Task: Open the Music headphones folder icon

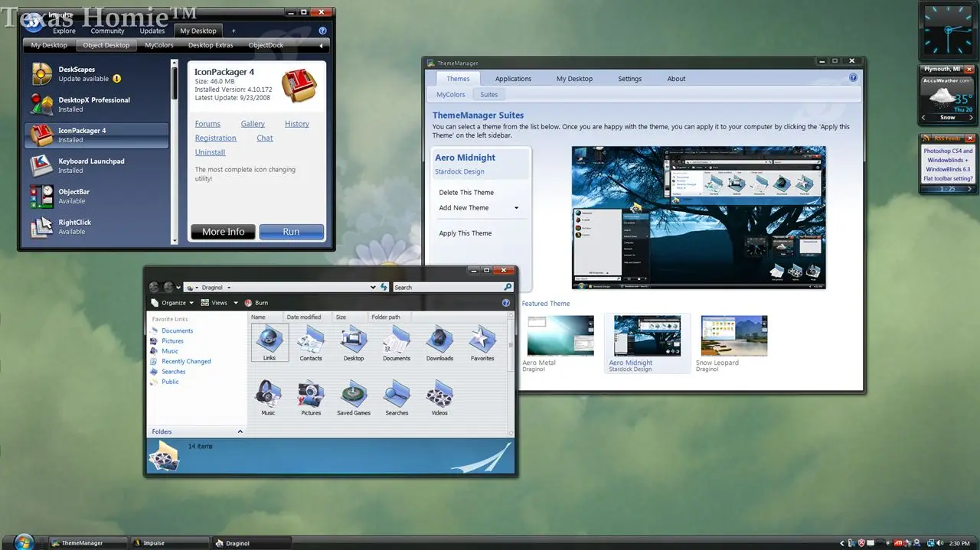Action: [268, 393]
